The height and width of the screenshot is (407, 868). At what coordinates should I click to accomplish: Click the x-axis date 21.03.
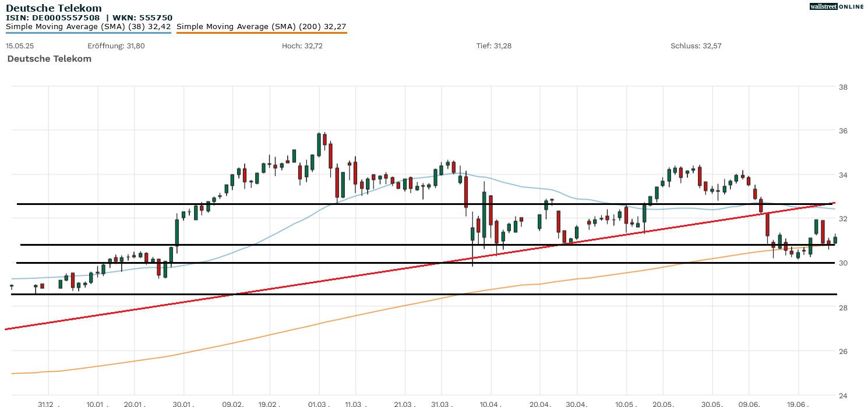405,404
